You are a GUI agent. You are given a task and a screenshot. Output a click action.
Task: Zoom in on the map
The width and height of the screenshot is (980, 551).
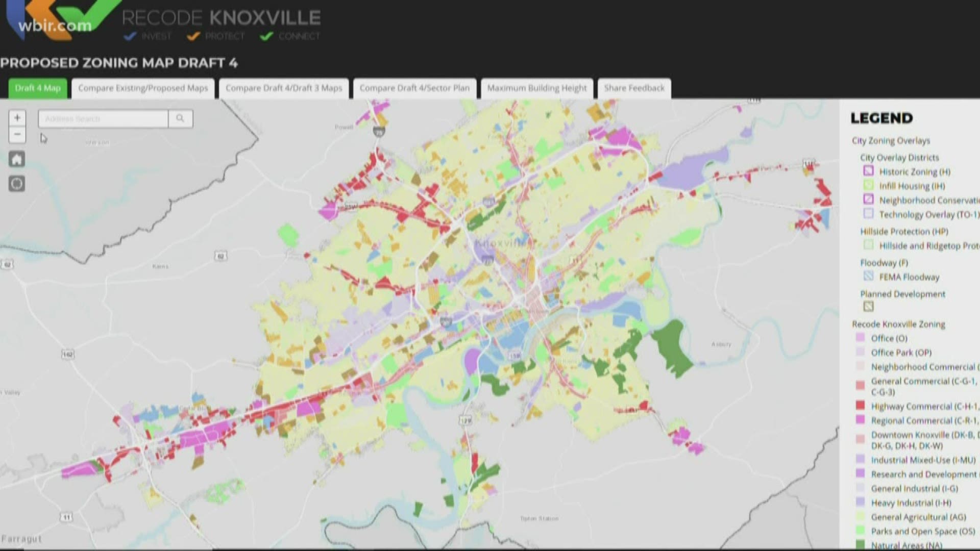(x=17, y=118)
